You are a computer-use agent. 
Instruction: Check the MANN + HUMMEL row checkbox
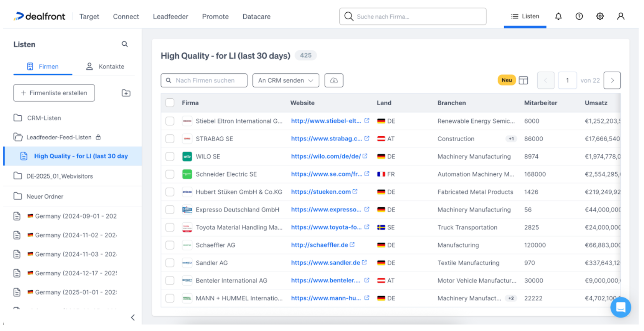click(x=170, y=298)
